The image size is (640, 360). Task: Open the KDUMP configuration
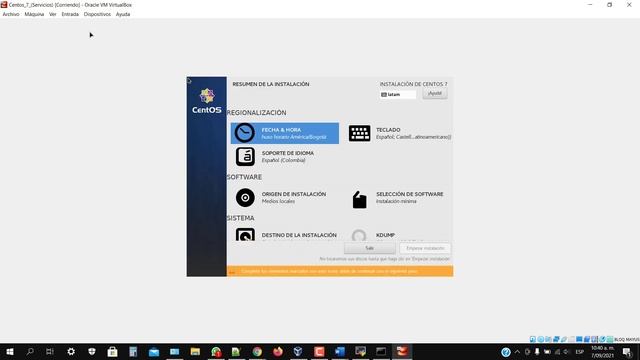pos(373,235)
